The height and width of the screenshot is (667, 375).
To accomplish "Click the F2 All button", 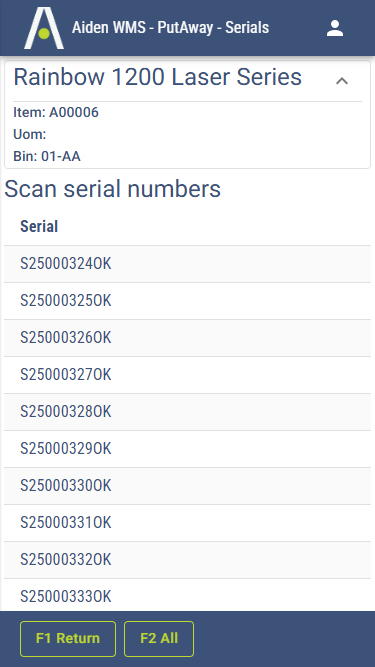I will pos(159,638).
